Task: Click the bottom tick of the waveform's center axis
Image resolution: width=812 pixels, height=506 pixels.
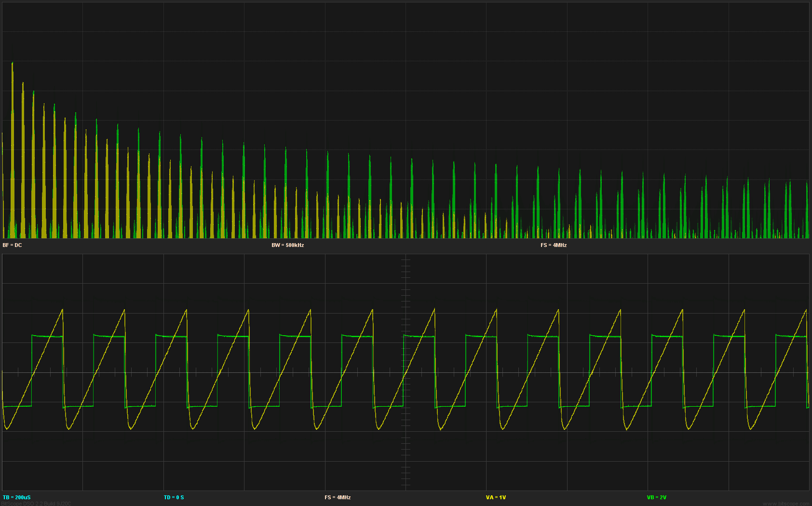Action: 406,485
